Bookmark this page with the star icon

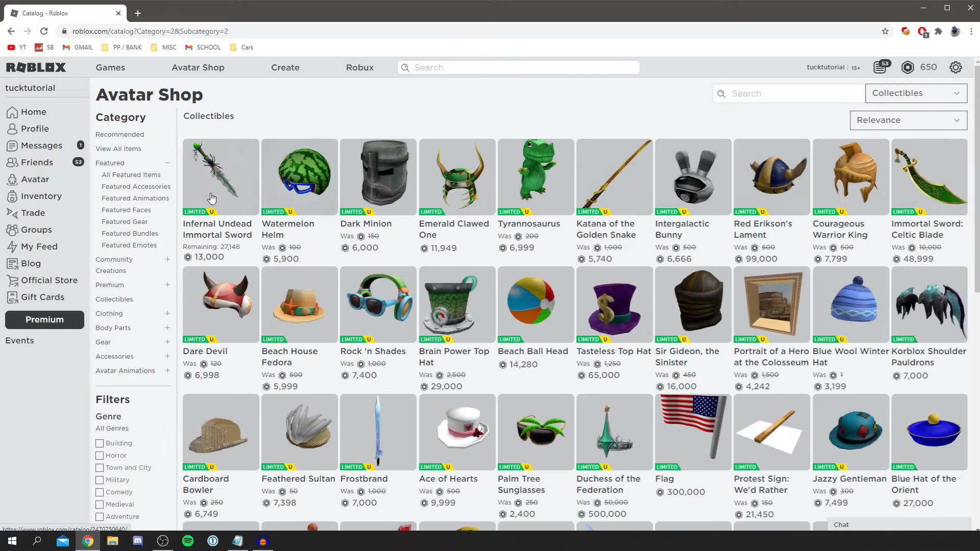(885, 31)
